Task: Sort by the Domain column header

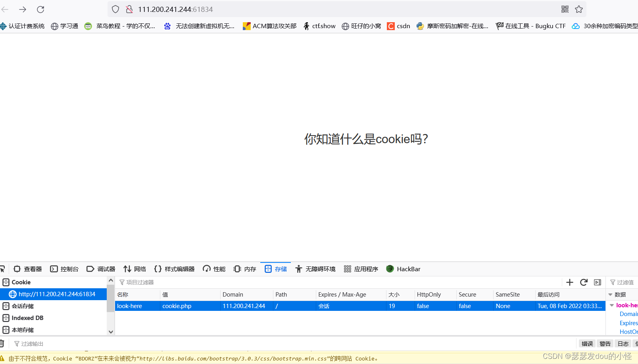Action: pyautogui.click(x=246, y=295)
